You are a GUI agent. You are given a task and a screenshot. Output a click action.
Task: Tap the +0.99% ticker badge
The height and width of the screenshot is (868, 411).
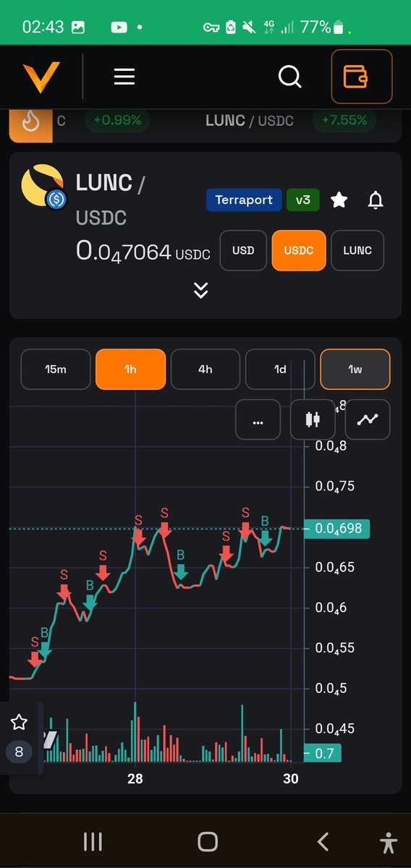[117, 121]
